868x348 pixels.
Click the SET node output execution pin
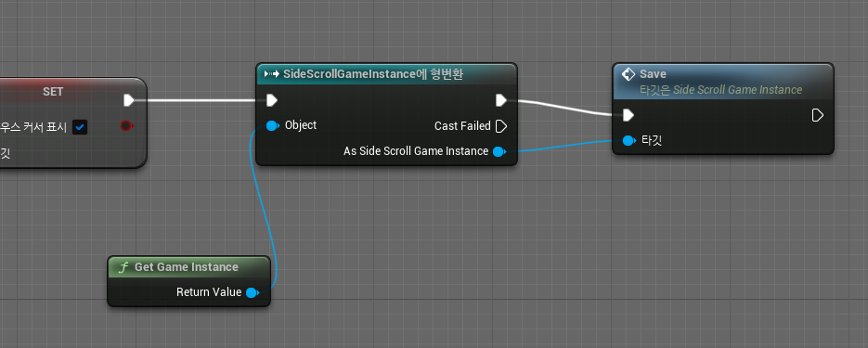point(128,100)
